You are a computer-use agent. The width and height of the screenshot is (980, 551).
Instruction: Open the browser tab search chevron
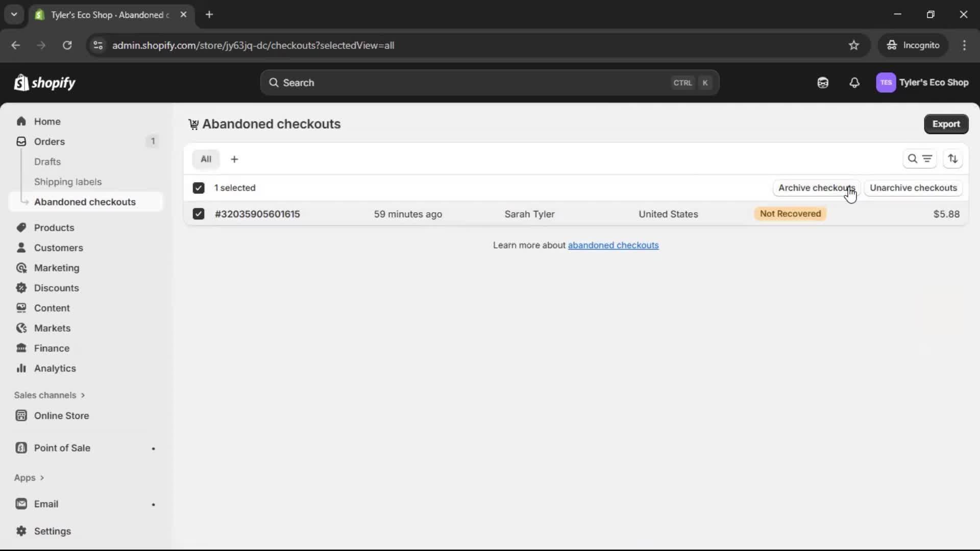coord(14,14)
